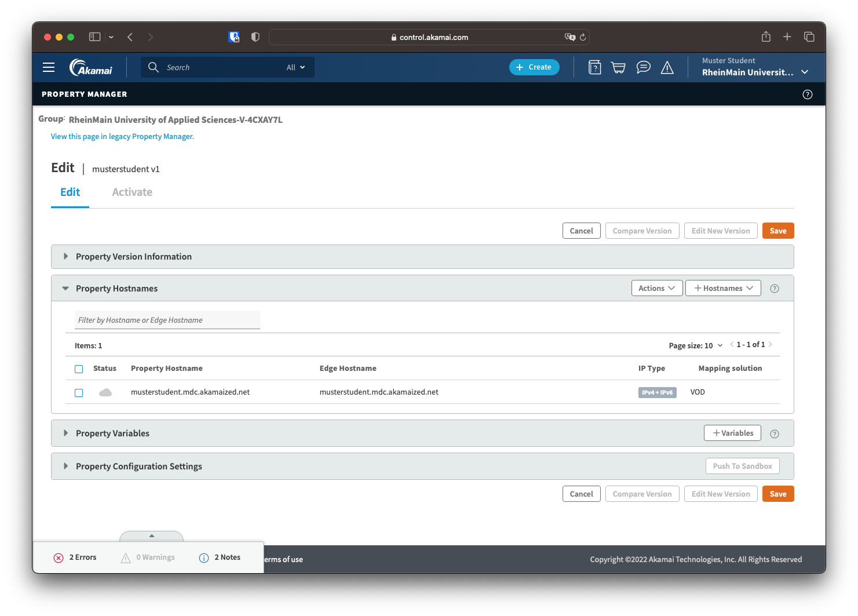
Task: Click the translate icon in address bar
Action: point(570,37)
